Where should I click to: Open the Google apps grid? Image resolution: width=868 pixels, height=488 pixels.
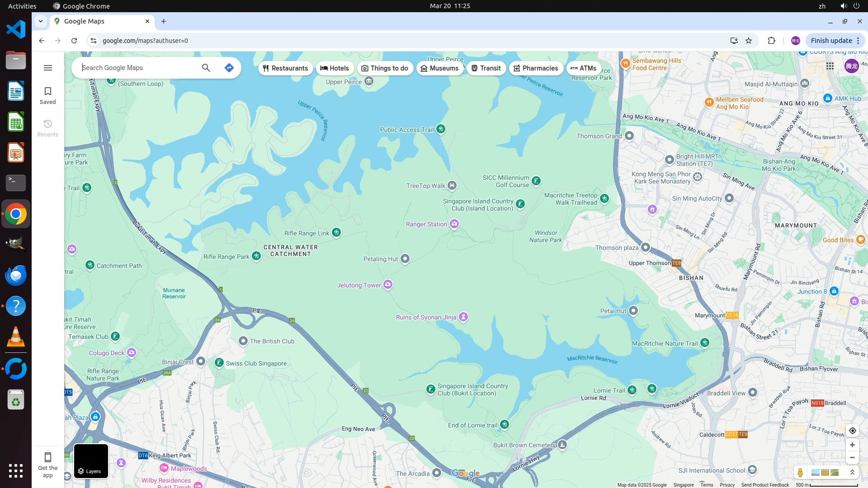(830, 66)
